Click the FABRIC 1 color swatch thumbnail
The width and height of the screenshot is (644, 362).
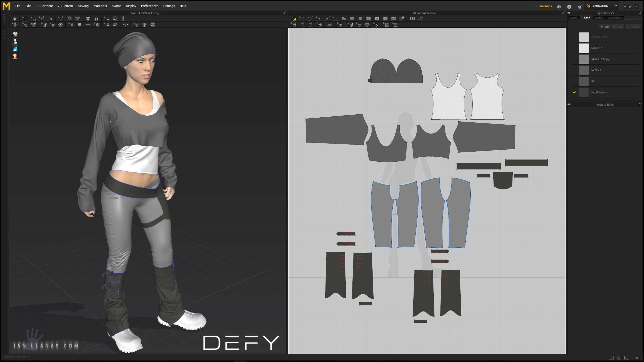point(584,48)
